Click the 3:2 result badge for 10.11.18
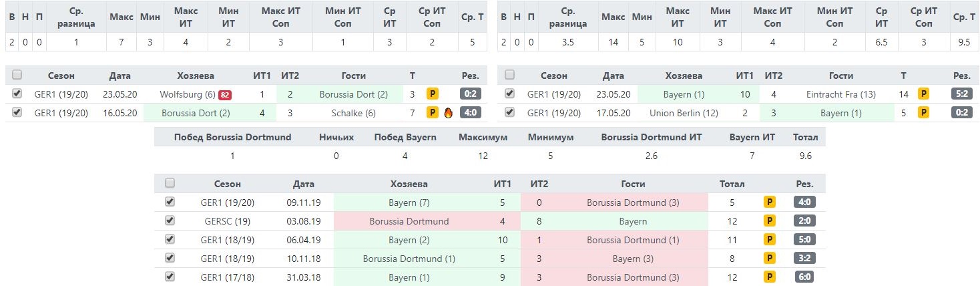 tap(804, 258)
